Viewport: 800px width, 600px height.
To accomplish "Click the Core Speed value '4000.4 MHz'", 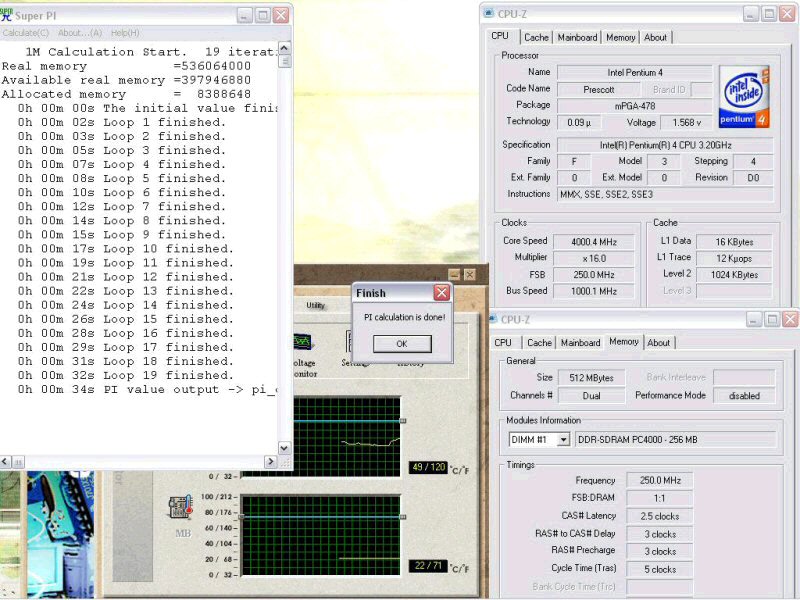I will (x=594, y=242).
